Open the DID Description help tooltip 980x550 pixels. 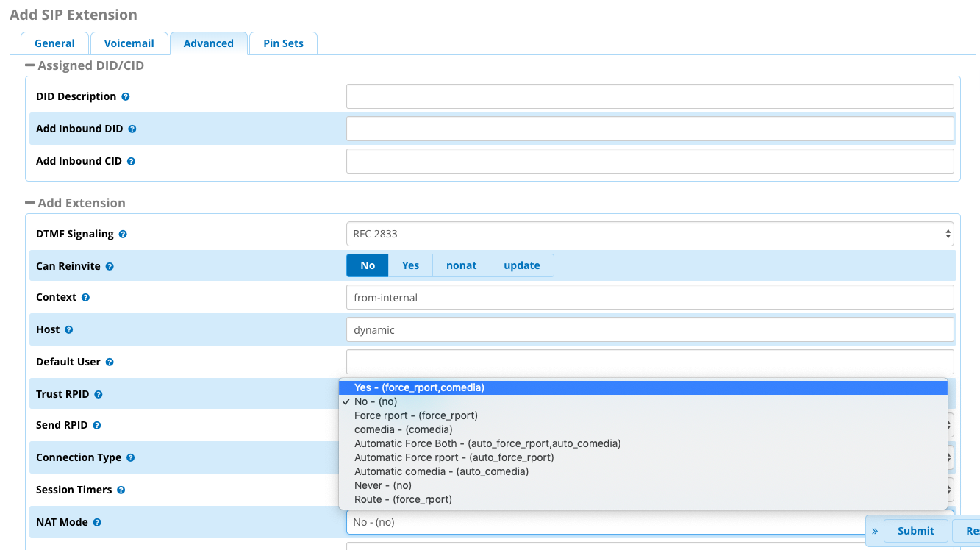[125, 96]
